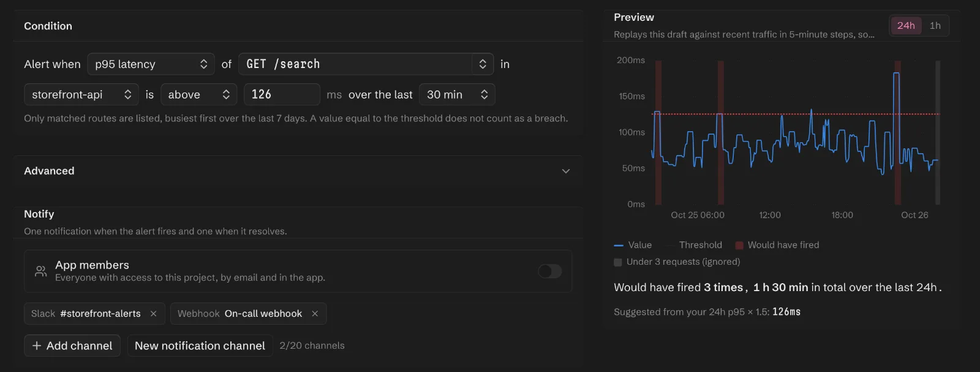Click the Oct 25 06:00 x-axis label
The image size is (980, 372).
tap(698, 215)
